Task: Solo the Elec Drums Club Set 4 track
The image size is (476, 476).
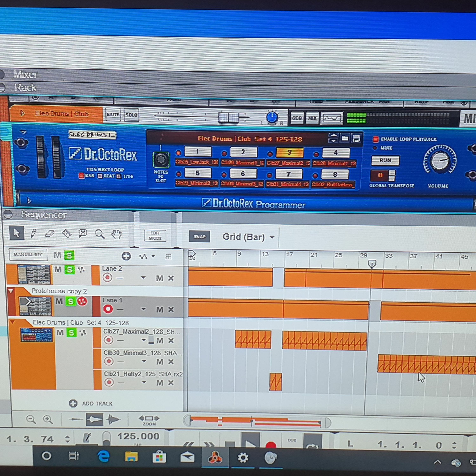Action: click(71, 333)
